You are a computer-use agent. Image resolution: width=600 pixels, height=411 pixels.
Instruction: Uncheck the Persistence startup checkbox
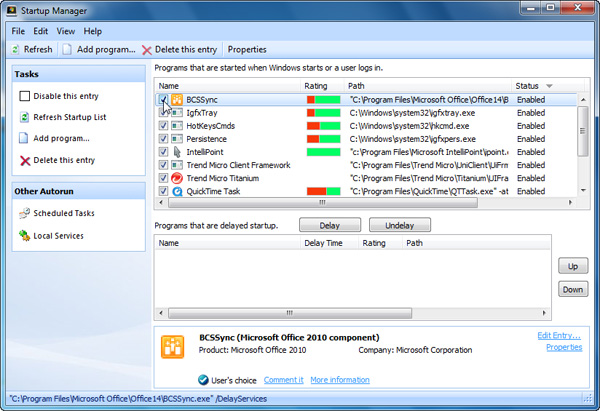click(163, 139)
